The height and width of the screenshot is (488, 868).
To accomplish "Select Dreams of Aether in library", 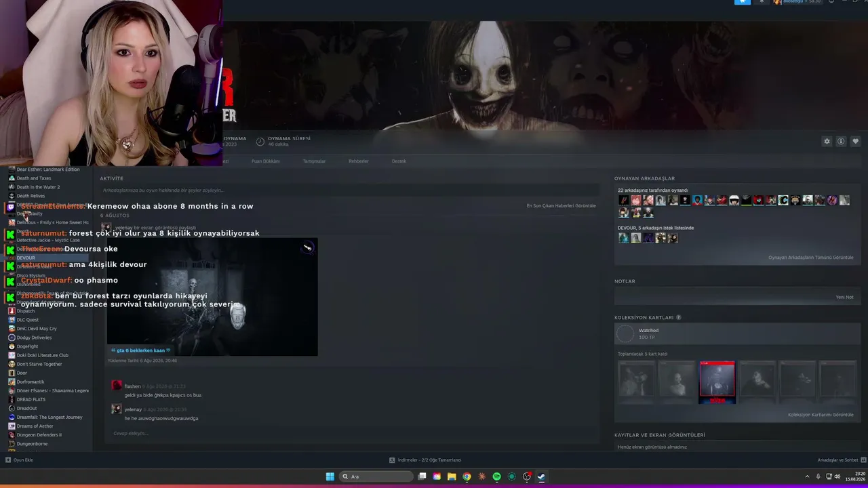I will [x=35, y=426].
